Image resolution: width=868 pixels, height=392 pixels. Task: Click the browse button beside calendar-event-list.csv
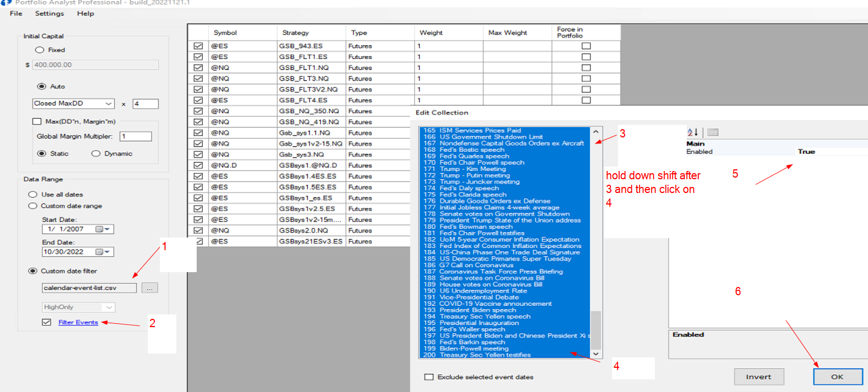(x=149, y=288)
